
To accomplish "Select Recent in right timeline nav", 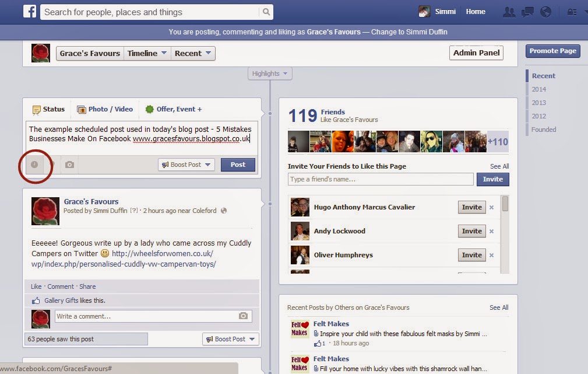I will pyautogui.click(x=543, y=76).
